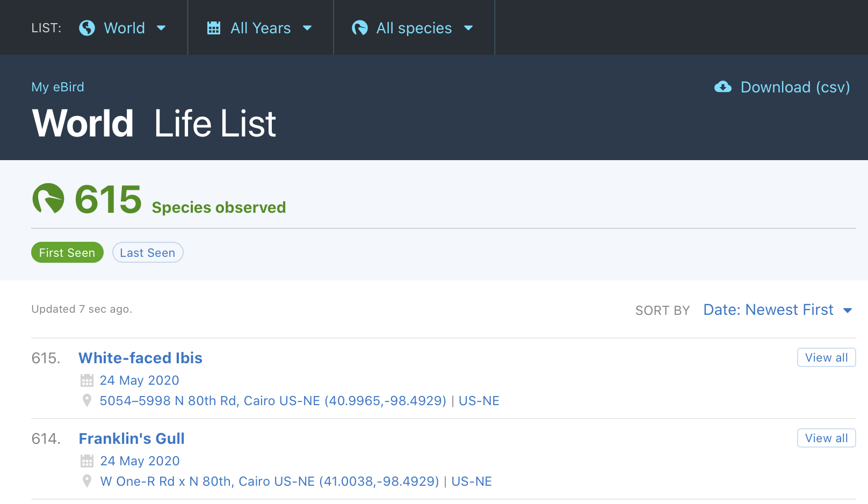Click the map pin icon under Franklin's Gull
Viewport: 868px width, 504px height.
(x=86, y=481)
